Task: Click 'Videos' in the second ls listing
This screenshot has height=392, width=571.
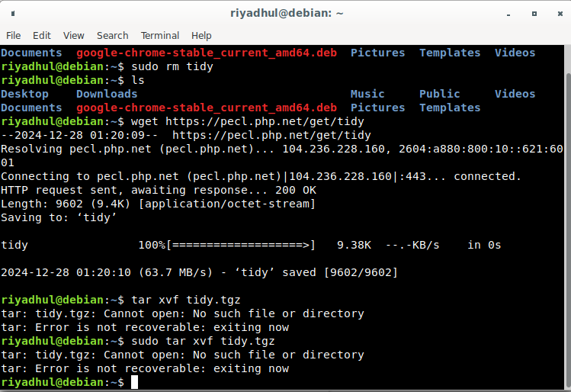Action: pyautogui.click(x=515, y=94)
